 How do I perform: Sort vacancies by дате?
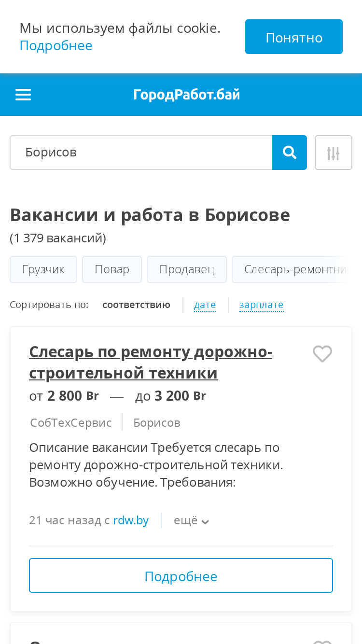pos(205,305)
